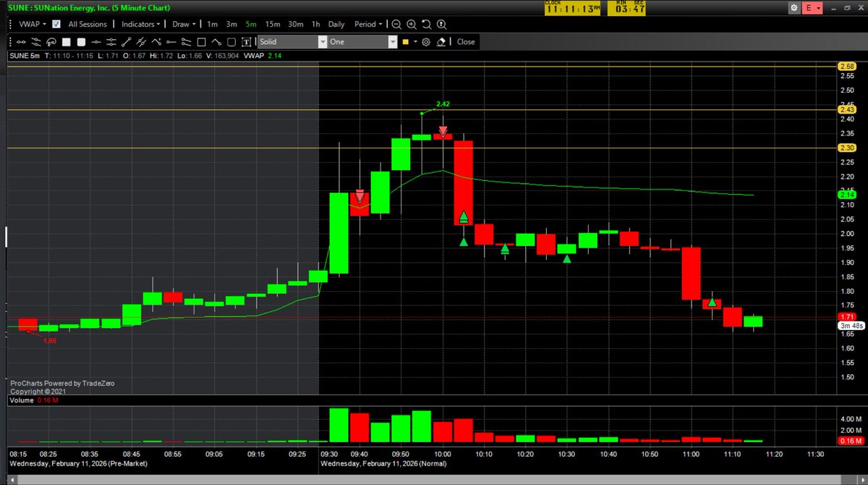
Task: Select the double horizontal line tool
Action: (x=111, y=42)
